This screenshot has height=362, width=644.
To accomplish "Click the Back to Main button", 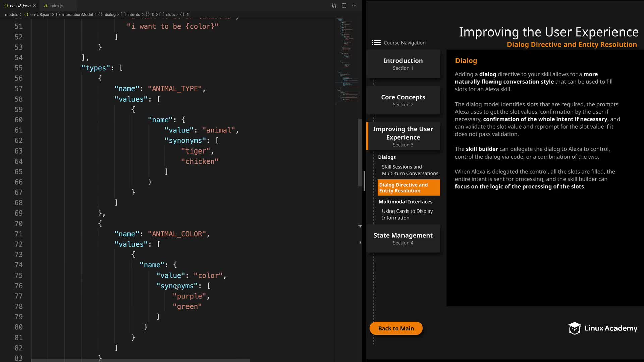I will coord(396,328).
